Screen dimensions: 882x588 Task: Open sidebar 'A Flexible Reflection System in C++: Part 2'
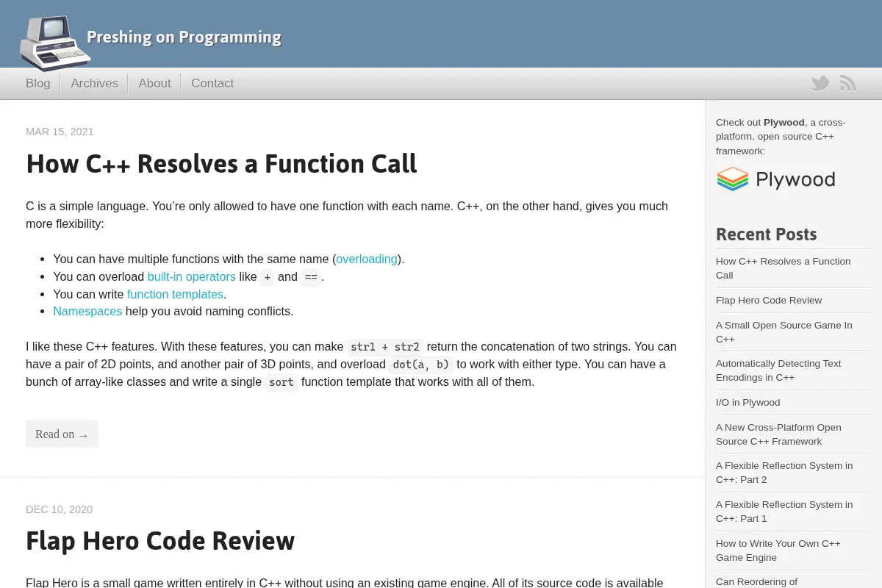pyautogui.click(x=784, y=473)
